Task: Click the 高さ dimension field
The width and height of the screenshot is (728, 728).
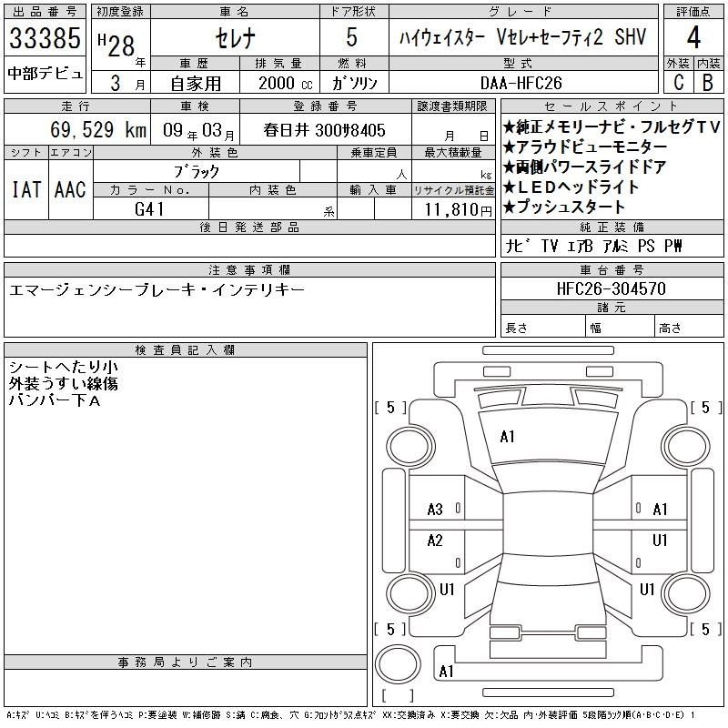Action: click(x=690, y=328)
